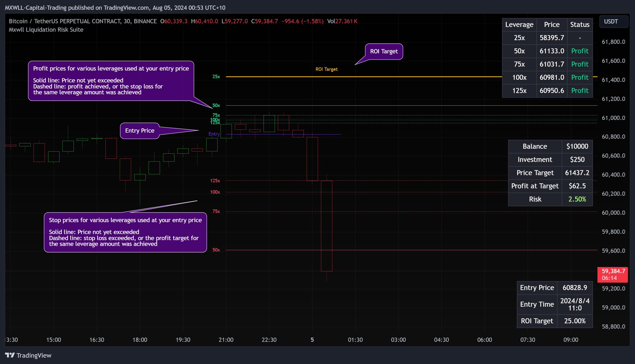The image size is (635, 364).
Task: Click the red 50x stop line label
Action: (x=216, y=250)
